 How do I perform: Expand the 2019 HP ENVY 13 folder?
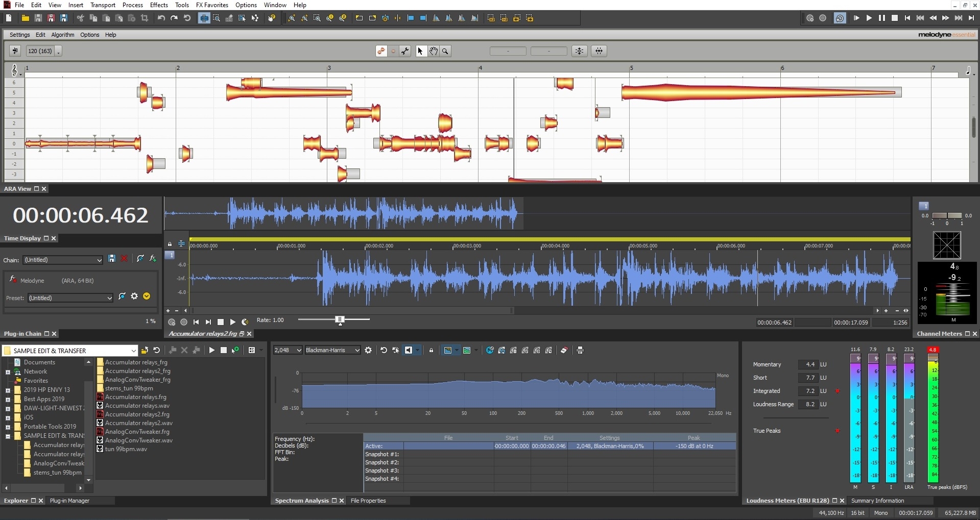tap(8, 390)
